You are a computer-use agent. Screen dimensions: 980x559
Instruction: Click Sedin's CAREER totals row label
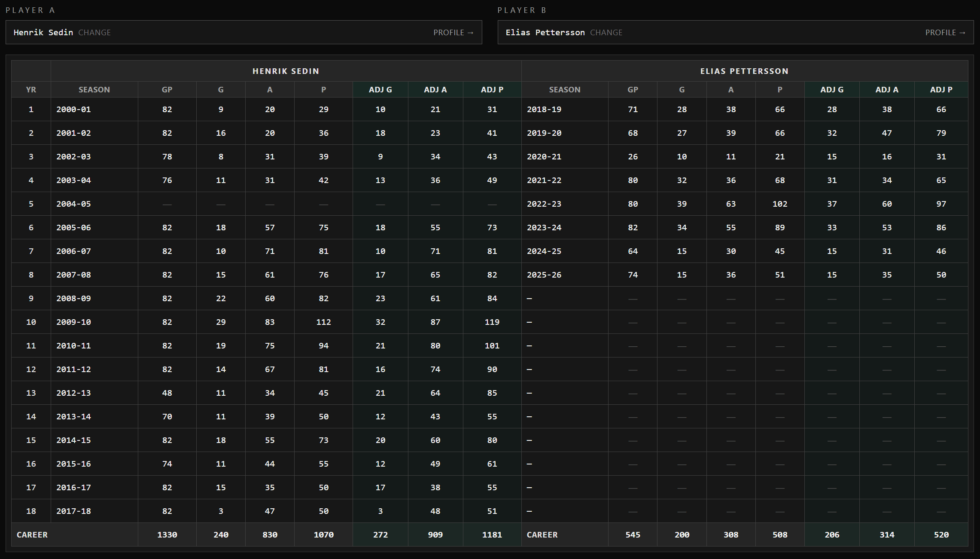(x=32, y=535)
